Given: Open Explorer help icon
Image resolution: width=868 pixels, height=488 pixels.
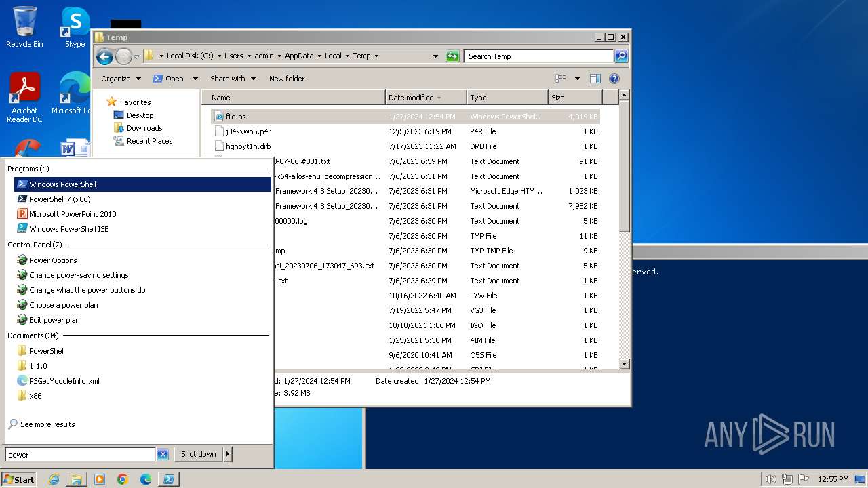Looking at the screenshot, I should (614, 79).
